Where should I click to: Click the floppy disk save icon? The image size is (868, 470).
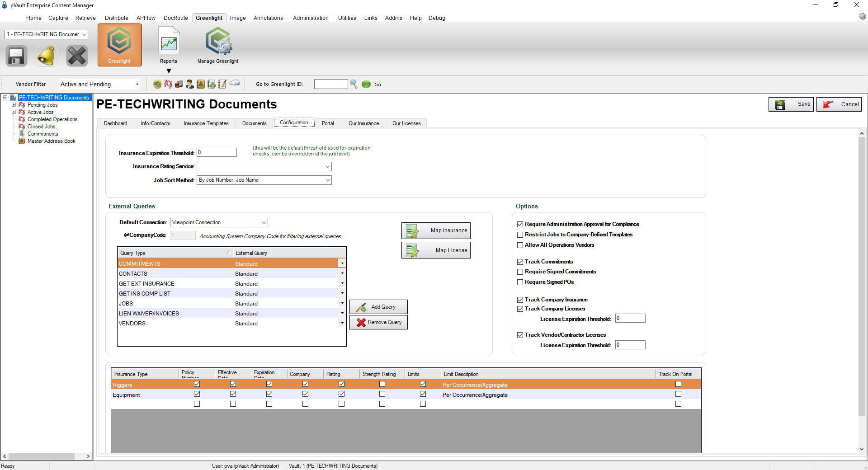coord(16,56)
